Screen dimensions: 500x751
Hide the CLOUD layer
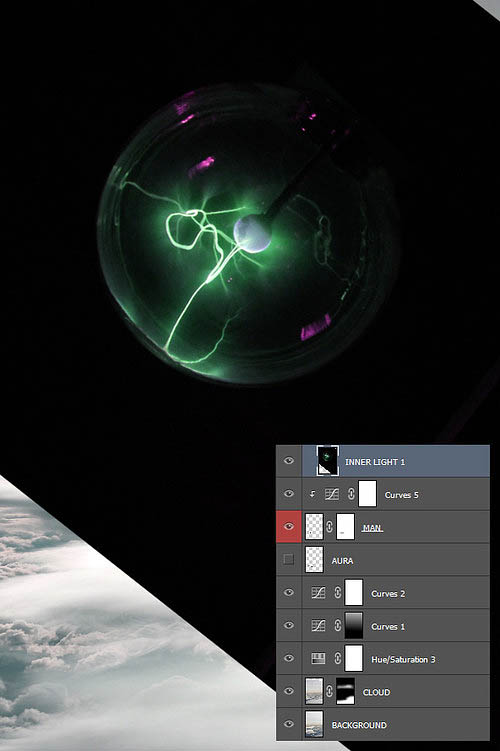[288, 691]
